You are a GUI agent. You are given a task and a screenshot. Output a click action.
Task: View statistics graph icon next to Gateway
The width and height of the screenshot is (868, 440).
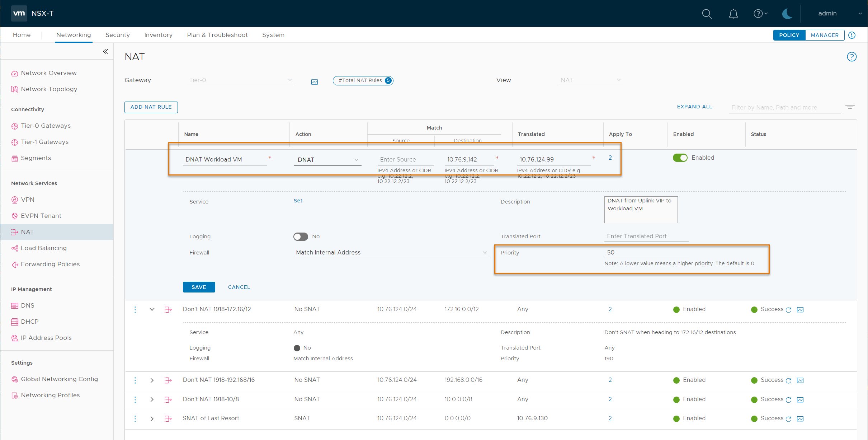click(x=315, y=82)
